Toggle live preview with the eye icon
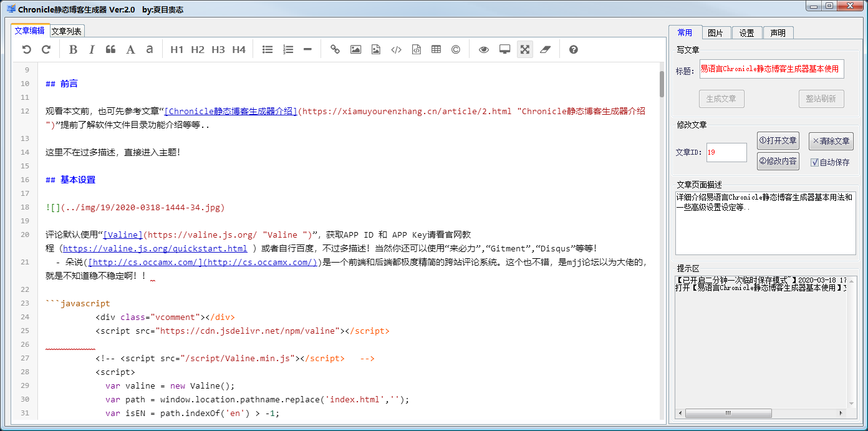868x431 pixels. (x=484, y=49)
